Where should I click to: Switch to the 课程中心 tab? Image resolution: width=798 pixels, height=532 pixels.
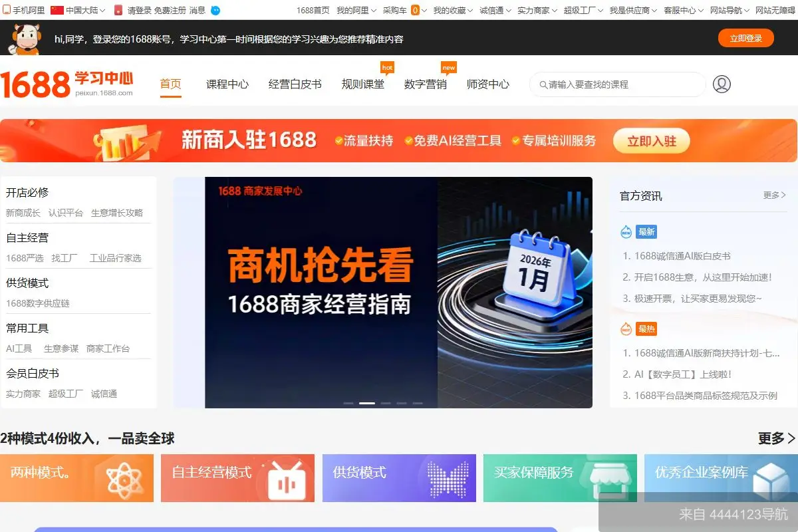pos(227,84)
